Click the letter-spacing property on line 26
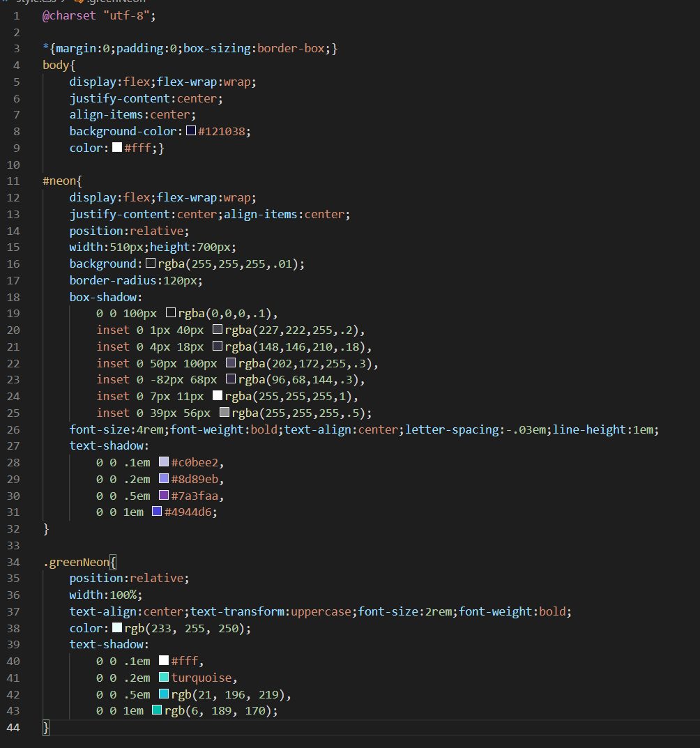Image resolution: width=700 pixels, height=748 pixels. pos(452,429)
